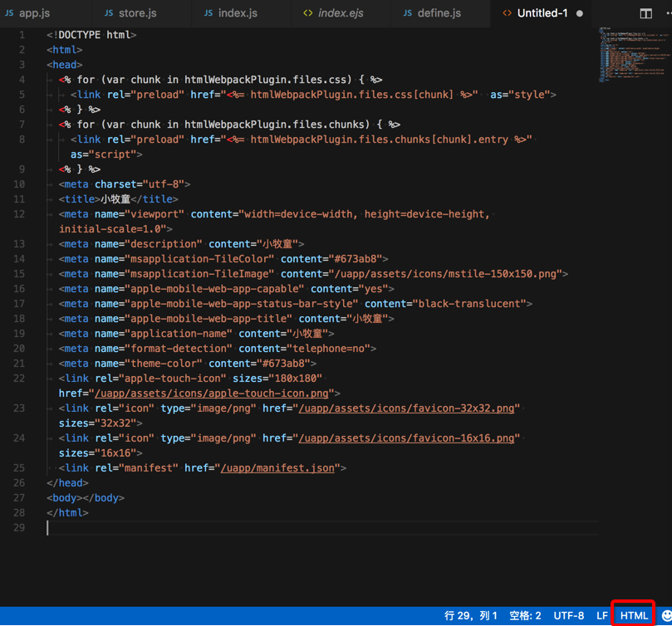The width and height of the screenshot is (672, 626).
Task: Click the 行 29, 列 1 cursor position
Action: click(x=471, y=616)
